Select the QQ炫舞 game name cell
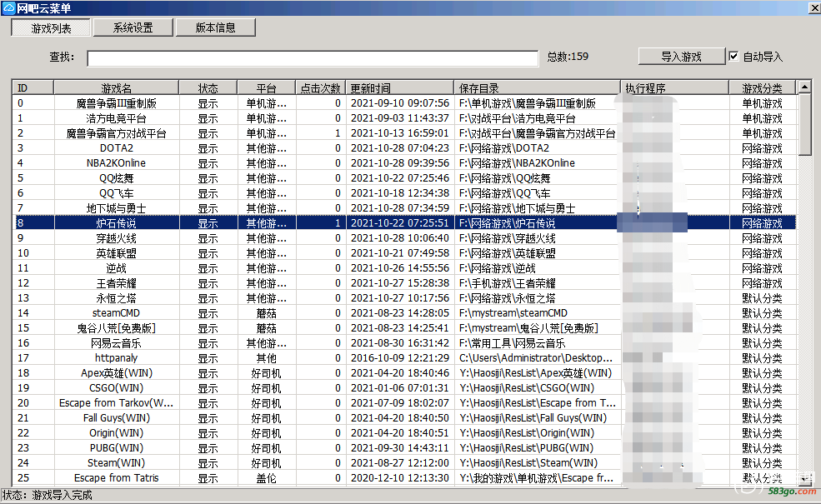This screenshot has width=821, height=504. 116,178
